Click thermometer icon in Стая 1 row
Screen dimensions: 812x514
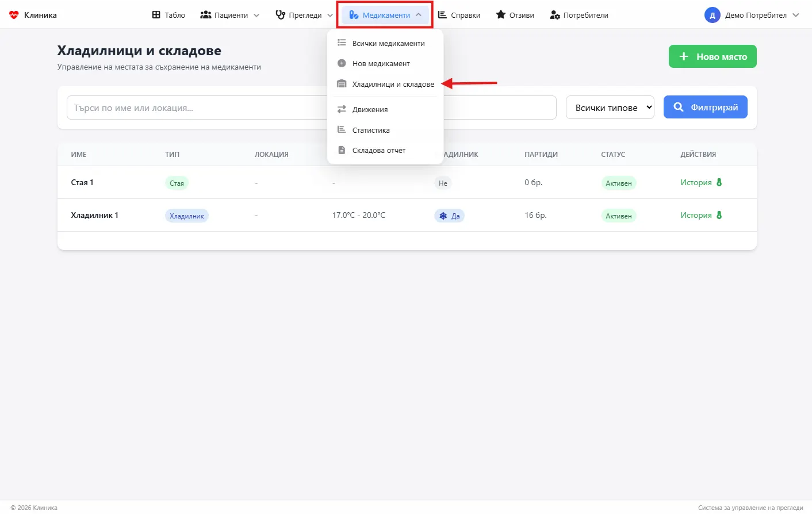(719, 182)
